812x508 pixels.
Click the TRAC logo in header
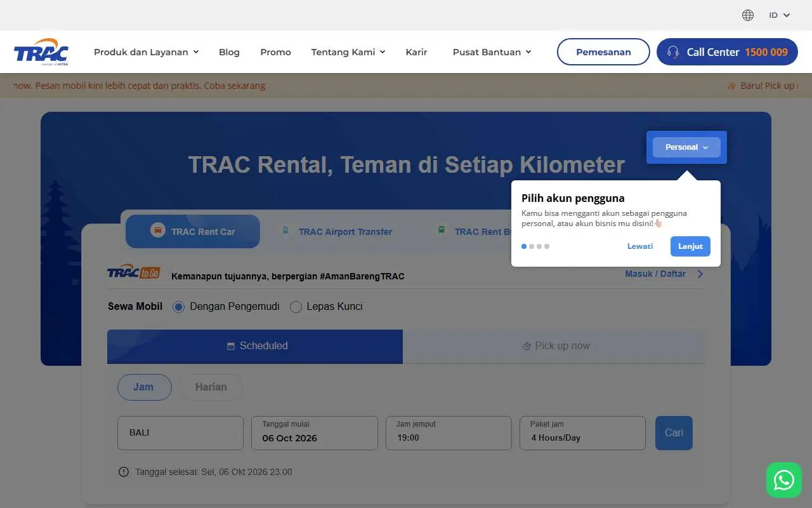coord(41,52)
